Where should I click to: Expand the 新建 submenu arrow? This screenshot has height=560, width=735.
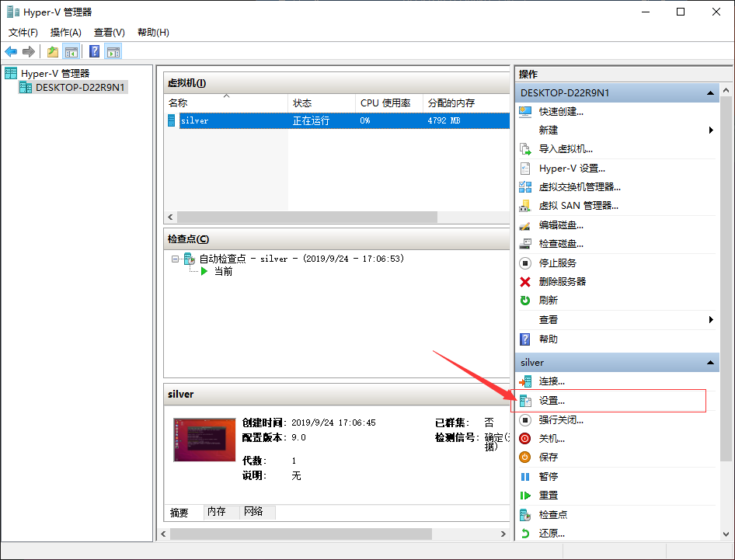coord(711,130)
